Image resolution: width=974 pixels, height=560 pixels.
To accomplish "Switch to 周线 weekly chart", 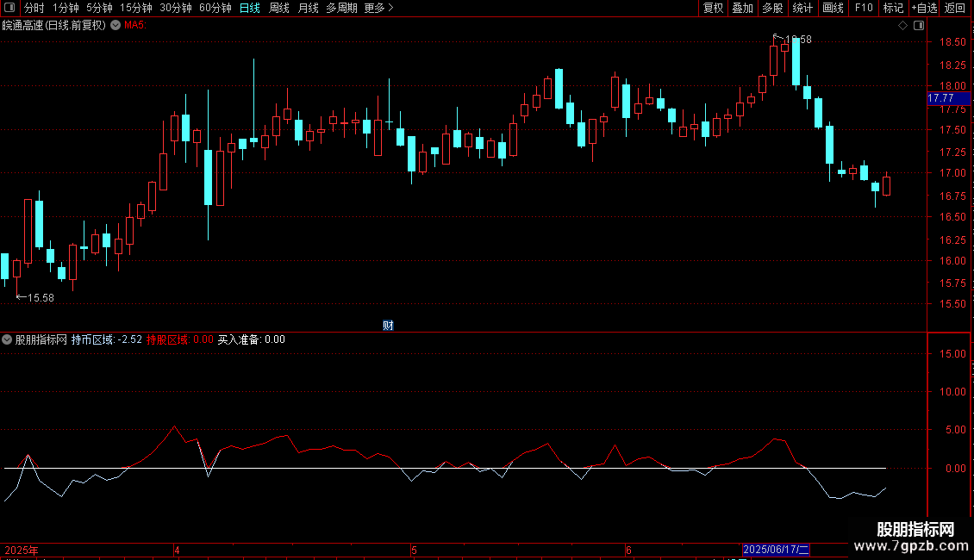I will 279,8.
